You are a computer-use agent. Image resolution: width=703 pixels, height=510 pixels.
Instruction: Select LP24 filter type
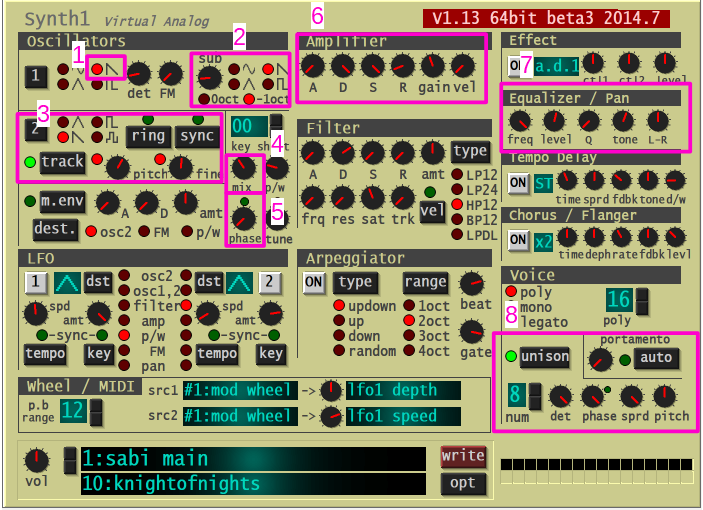click(457, 190)
